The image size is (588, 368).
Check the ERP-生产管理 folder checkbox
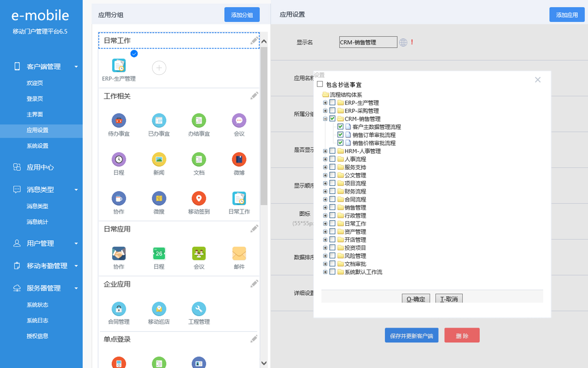pos(332,103)
